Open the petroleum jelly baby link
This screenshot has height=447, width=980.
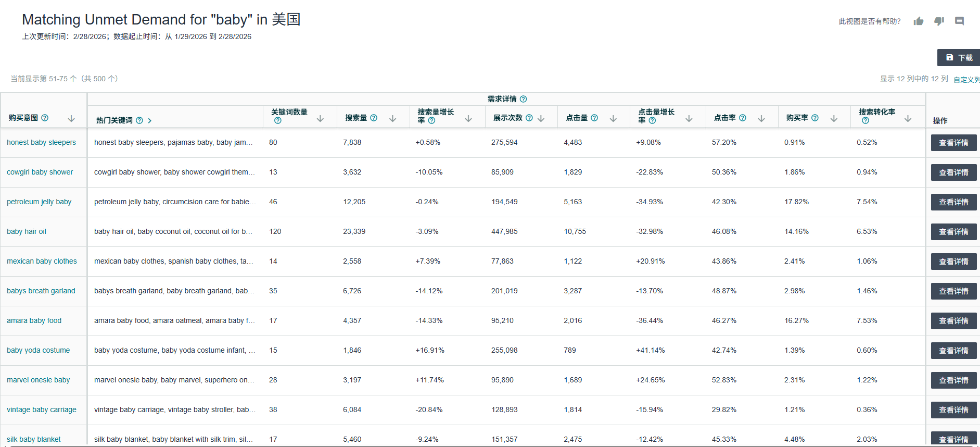(39, 202)
